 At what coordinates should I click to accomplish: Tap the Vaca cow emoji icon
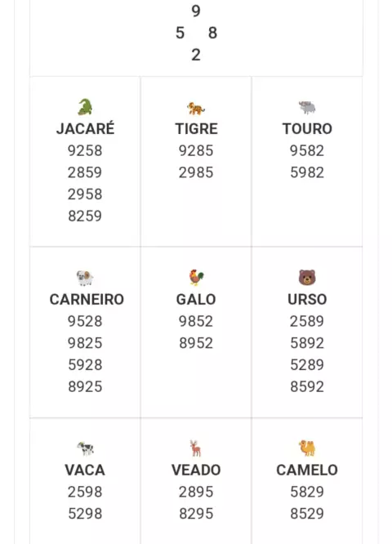(x=85, y=448)
